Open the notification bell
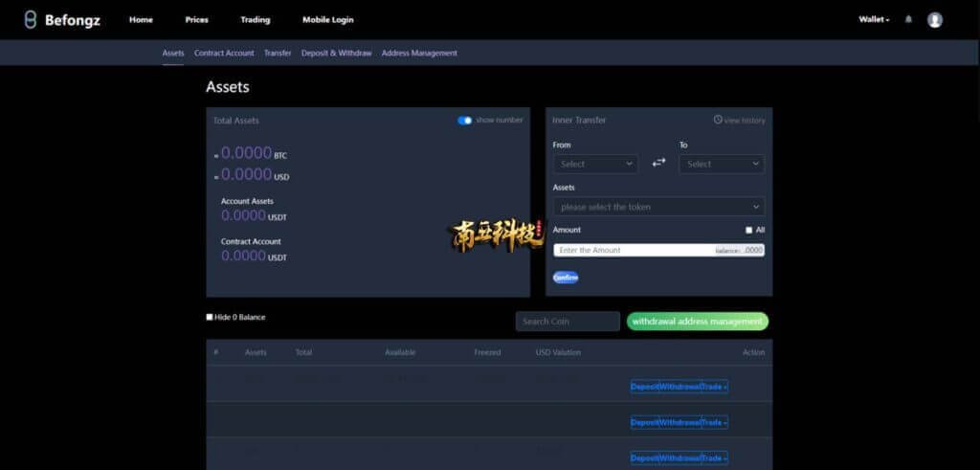The width and height of the screenshot is (980, 470). pyautogui.click(x=908, y=19)
